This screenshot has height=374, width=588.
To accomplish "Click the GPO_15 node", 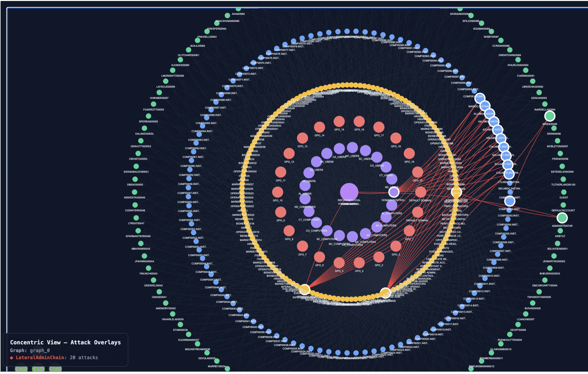I will coord(339,122).
